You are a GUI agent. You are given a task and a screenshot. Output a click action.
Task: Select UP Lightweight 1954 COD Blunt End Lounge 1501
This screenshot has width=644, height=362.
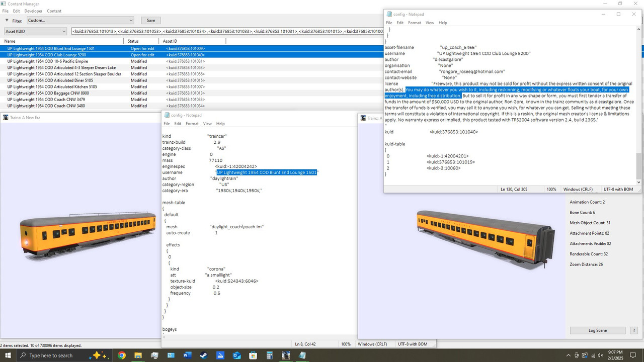click(191, 48)
